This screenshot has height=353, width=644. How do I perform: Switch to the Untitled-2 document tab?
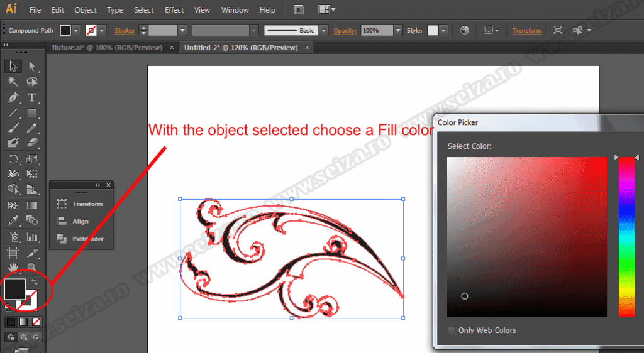[x=241, y=48]
